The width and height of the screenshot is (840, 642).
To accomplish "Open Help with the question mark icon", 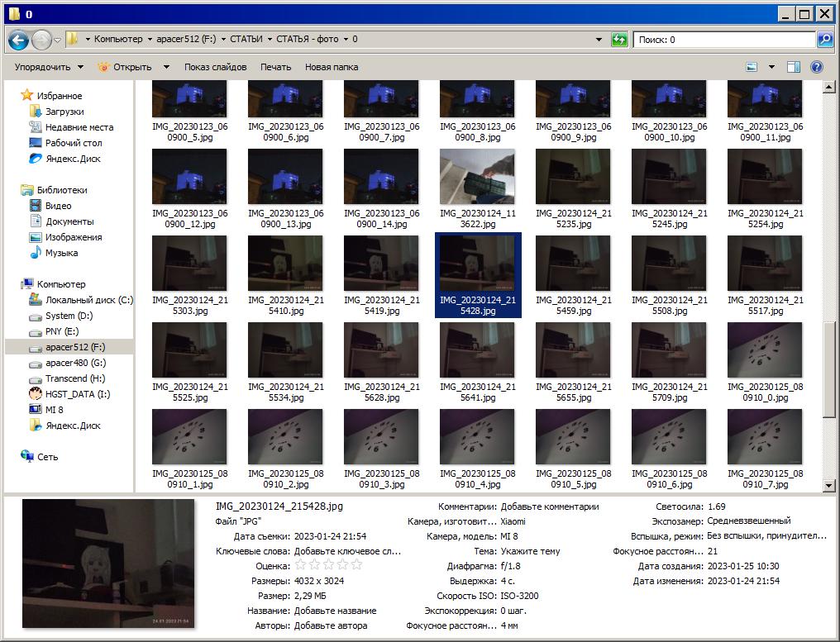I will [816, 67].
